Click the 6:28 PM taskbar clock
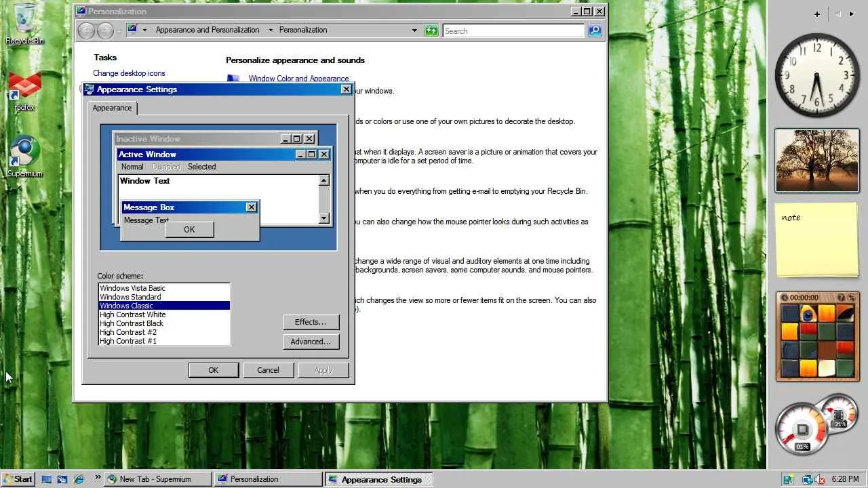The height and width of the screenshot is (488, 868). (x=845, y=479)
